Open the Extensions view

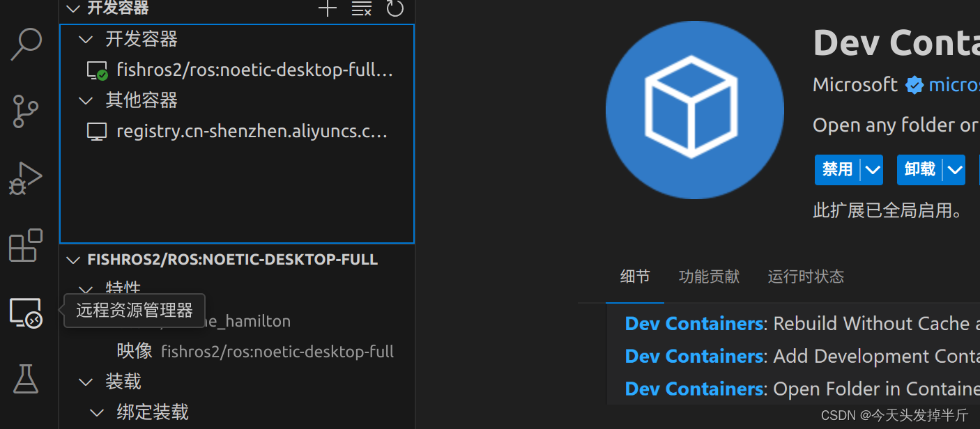26,245
